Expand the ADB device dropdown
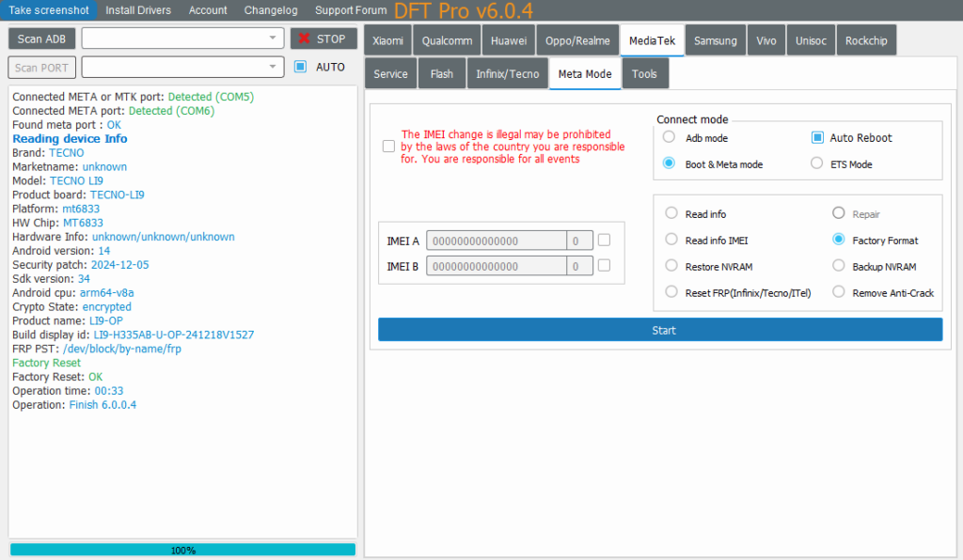This screenshot has height=560, width=963. pyautogui.click(x=273, y=38)
